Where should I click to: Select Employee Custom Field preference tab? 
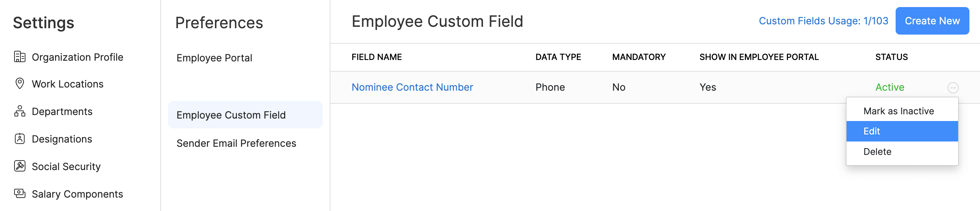tap(231, 115)
